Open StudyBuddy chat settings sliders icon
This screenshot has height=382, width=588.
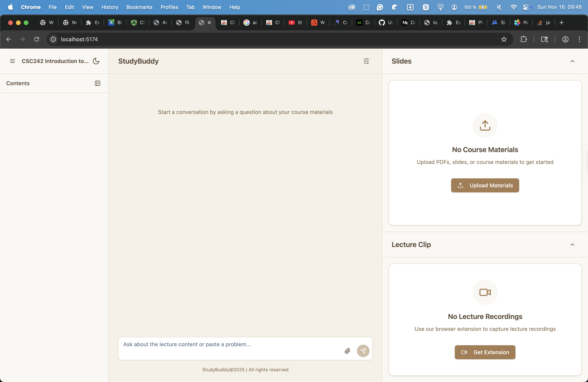[366, 61]
